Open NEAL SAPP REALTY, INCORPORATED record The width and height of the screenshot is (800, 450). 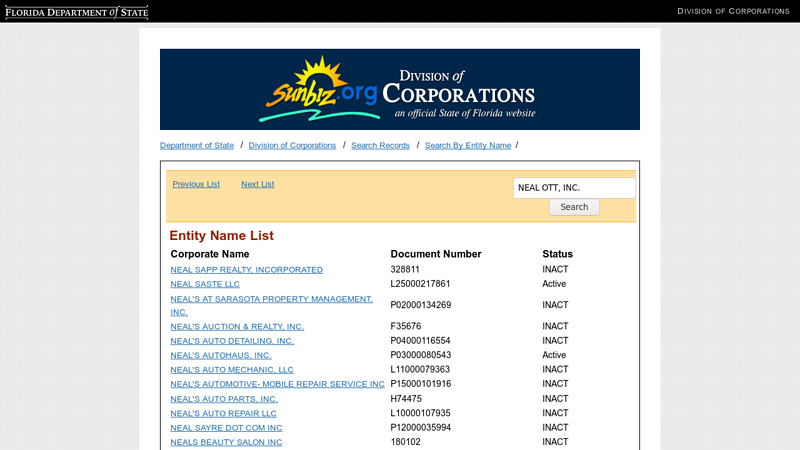(x=246, y=269)
